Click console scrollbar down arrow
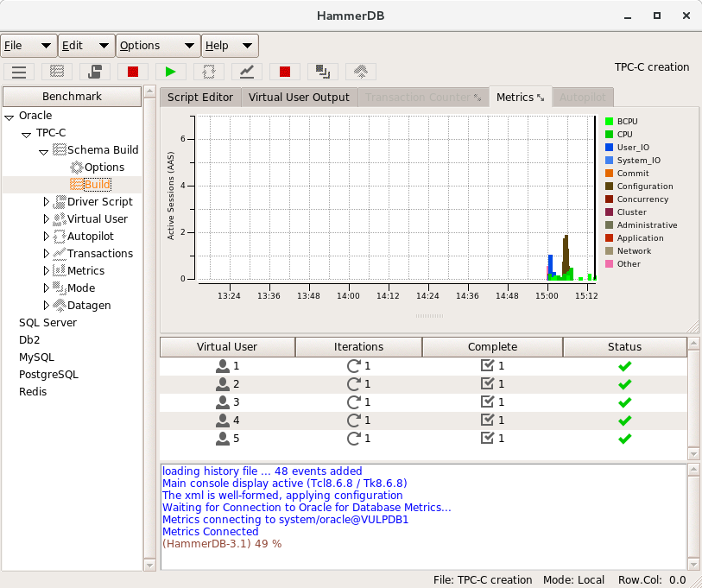The width and height of the screenshot is (702, 588). (x=694, y=565)
